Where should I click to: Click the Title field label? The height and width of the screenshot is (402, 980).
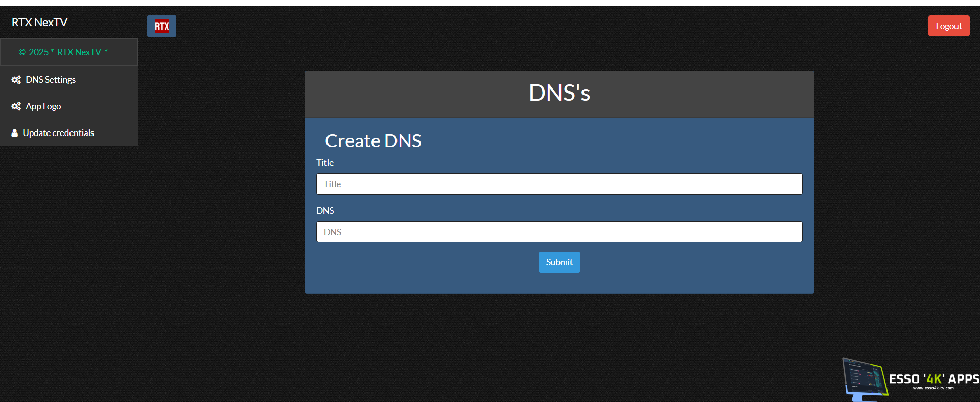(x=325, y=163)
